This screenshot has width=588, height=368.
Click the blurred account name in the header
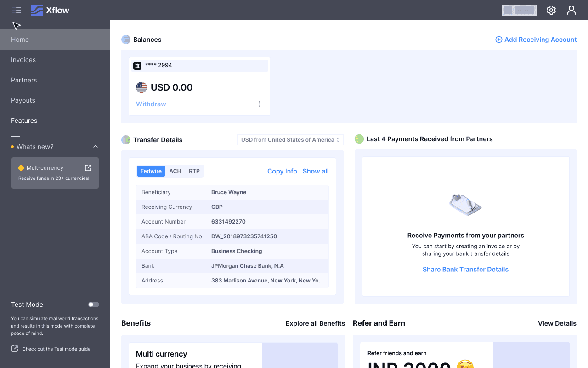tap(519, 10)
